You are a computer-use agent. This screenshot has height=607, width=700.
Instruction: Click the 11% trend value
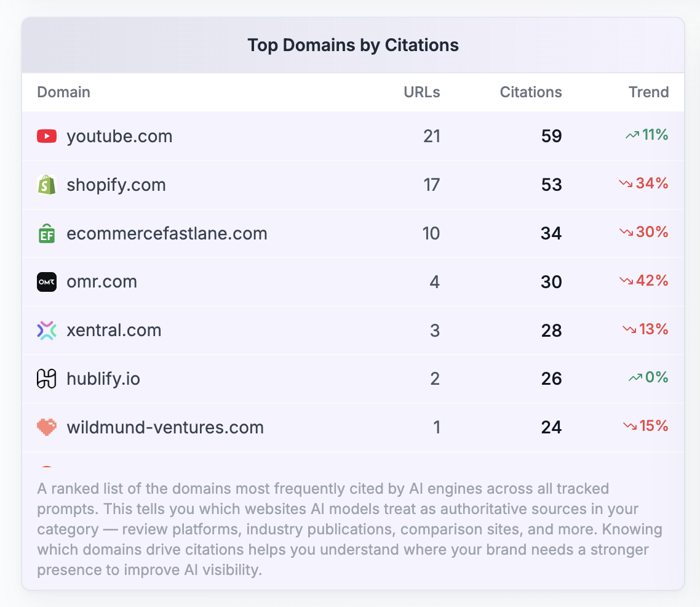pos(655,135)
